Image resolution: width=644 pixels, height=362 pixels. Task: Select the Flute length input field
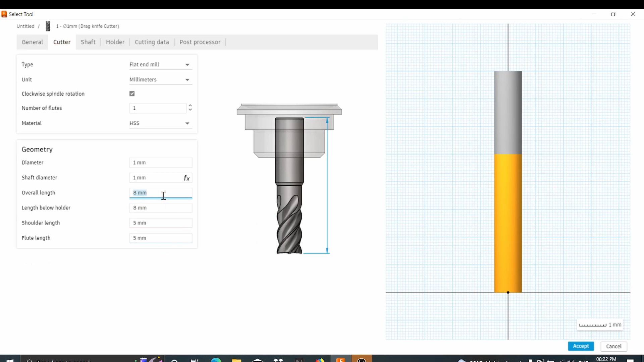click(160, 238)
